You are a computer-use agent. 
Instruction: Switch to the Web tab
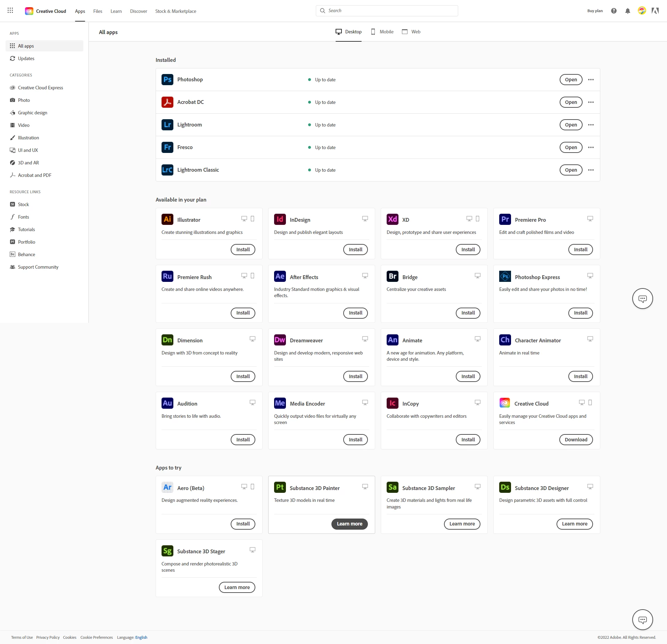click(411, 32)
